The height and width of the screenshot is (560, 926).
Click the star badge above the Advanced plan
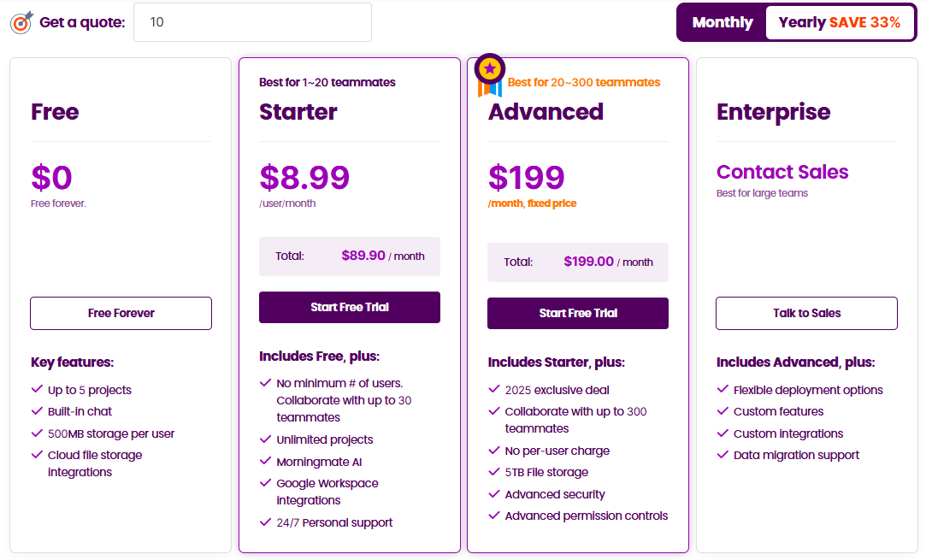pyautogui.click(x=489, y=69)
